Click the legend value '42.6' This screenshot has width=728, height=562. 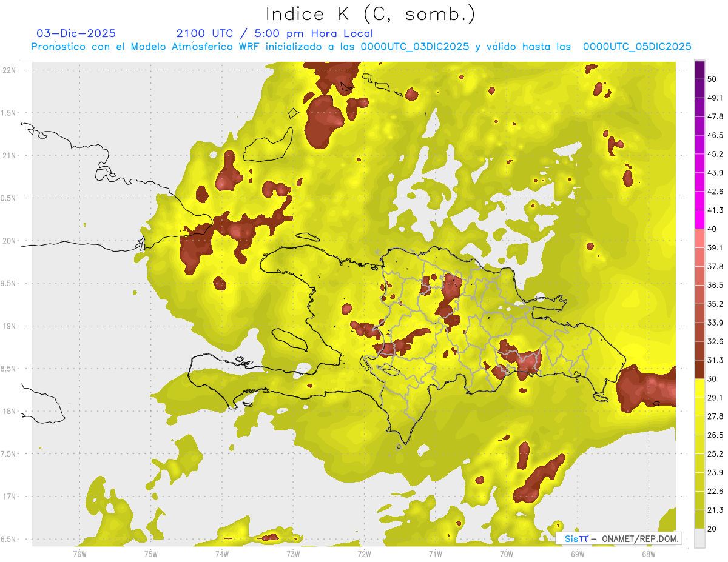click(x=715, y=192)
